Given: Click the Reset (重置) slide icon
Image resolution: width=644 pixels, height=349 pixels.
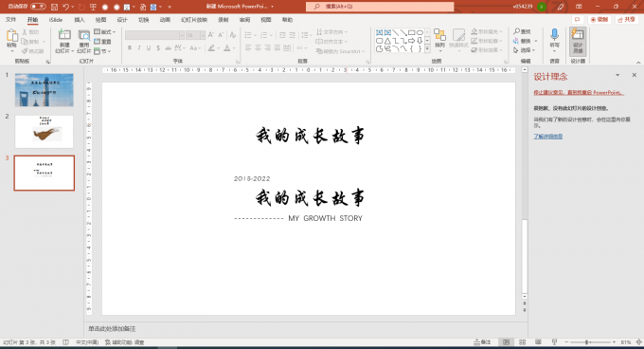Looking at the screenshot, I should [x=98, y=42].
